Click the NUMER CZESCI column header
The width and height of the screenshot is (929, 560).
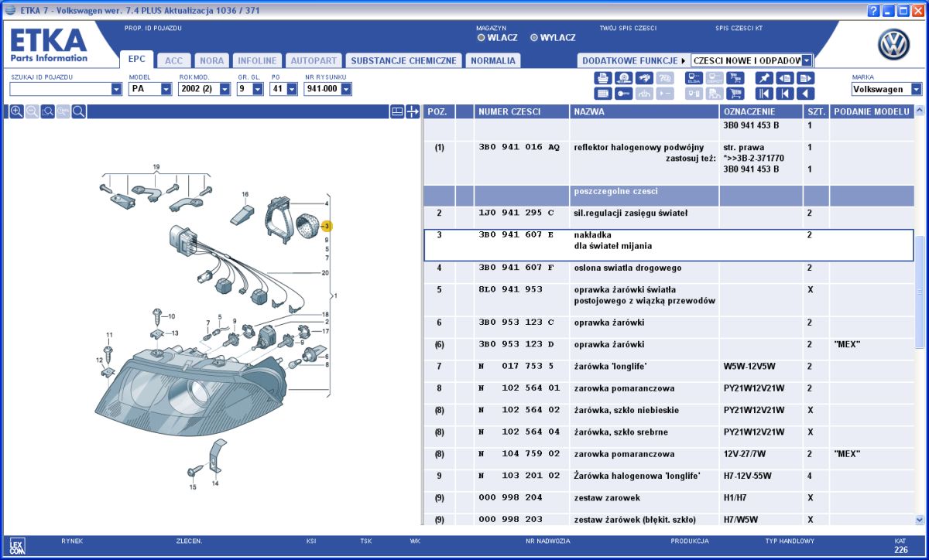coord(522,111)
